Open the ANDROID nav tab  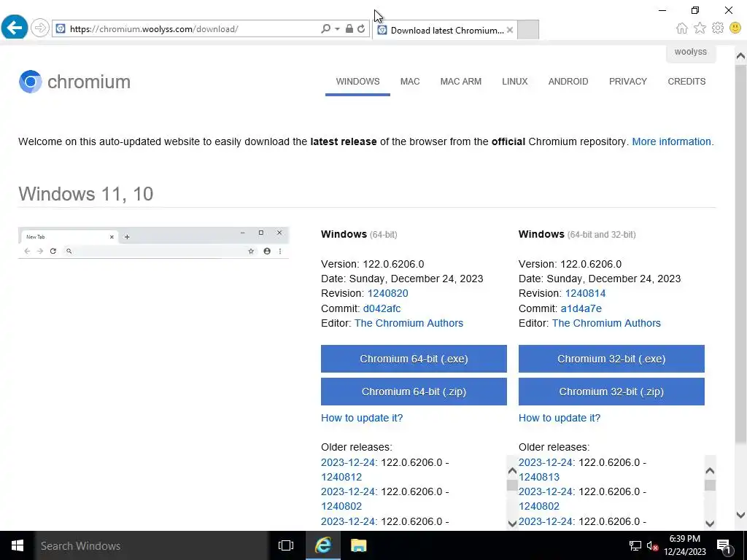point(568,82)
